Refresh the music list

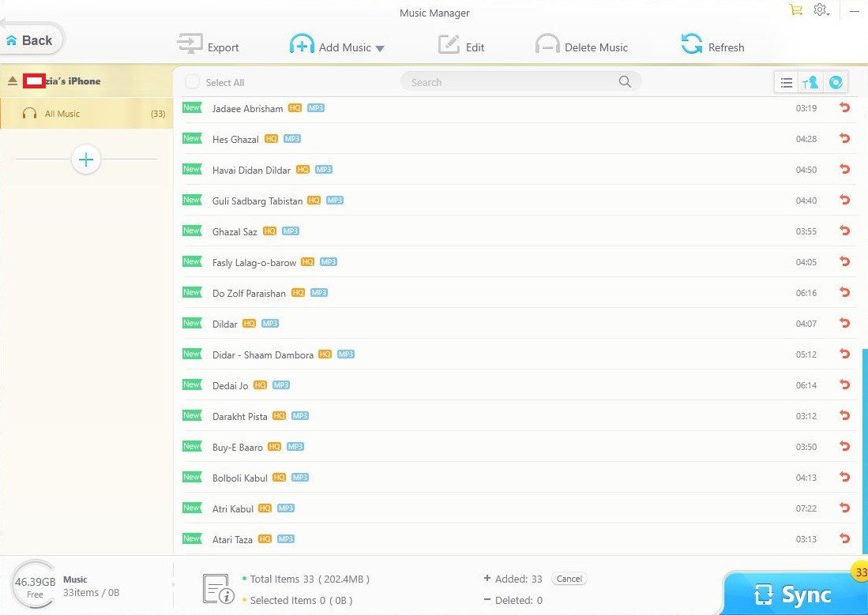(x=712, y=44)
